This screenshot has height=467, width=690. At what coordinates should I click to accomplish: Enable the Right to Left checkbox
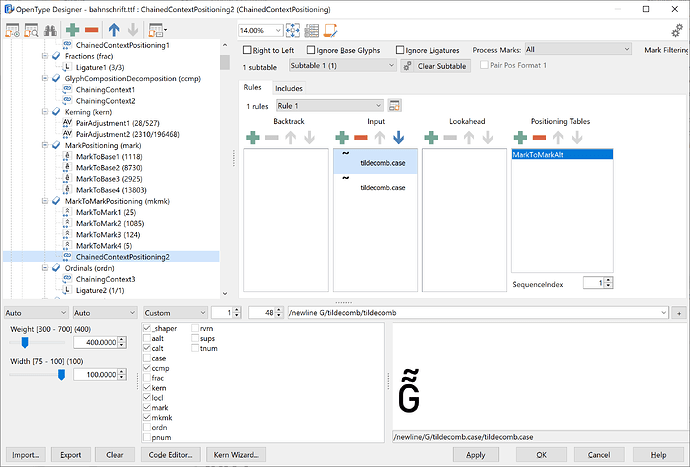[248, 49]
